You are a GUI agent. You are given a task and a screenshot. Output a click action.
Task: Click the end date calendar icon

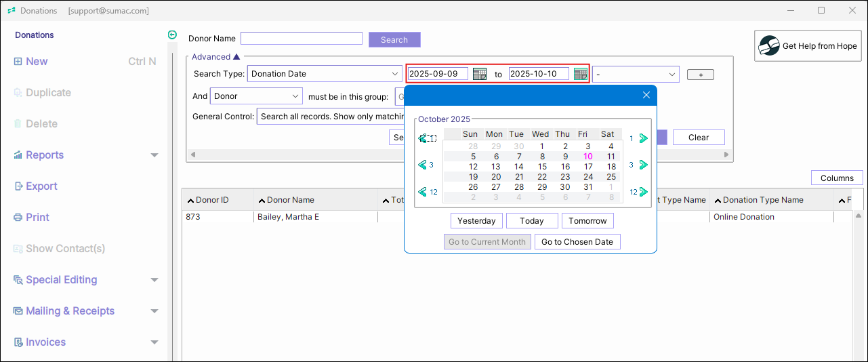pos(581,74)
